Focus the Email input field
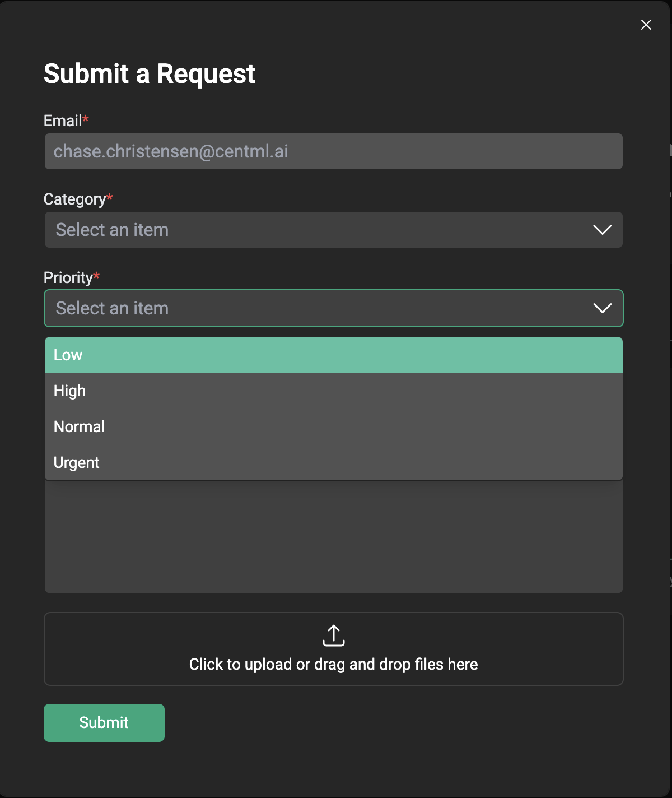The height and width of the screenshot is (798, 672). pos(334,151)
